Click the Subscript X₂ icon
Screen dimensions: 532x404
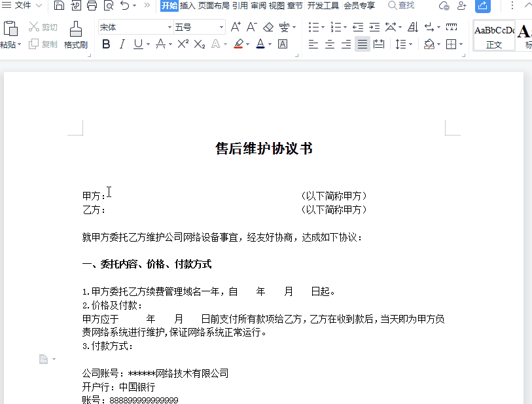(200, 44)
